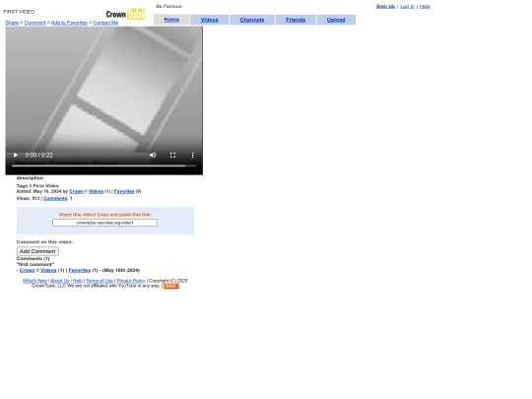Click the Comments link beside Views
The height and width of the screenshot is (399, 532).
click(x=55, y=198)
